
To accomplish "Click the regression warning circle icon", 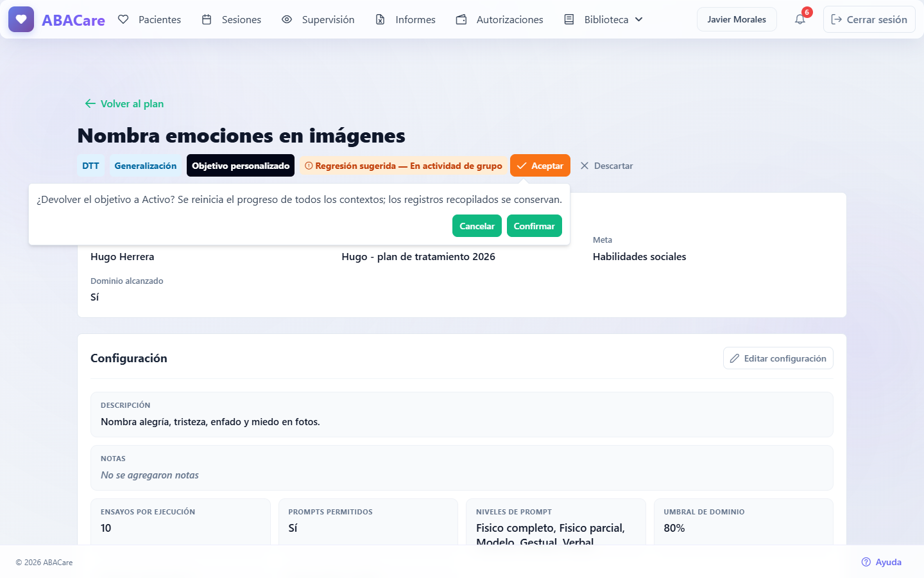I will (309, 166).
